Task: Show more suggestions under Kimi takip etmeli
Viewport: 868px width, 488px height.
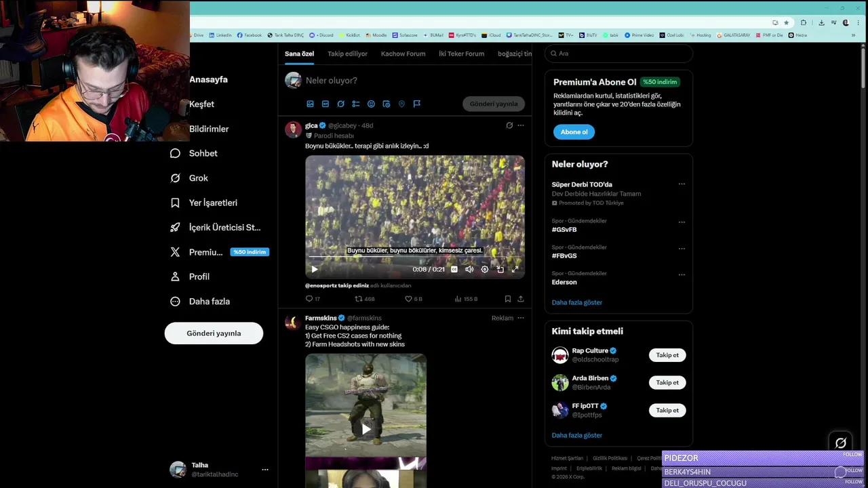Action: point(577,435)
